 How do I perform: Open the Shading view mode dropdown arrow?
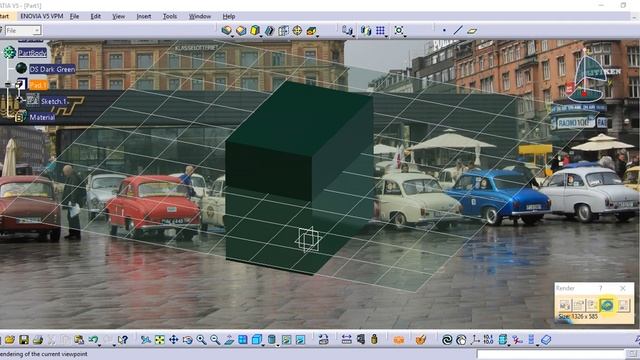click(278, 345)
